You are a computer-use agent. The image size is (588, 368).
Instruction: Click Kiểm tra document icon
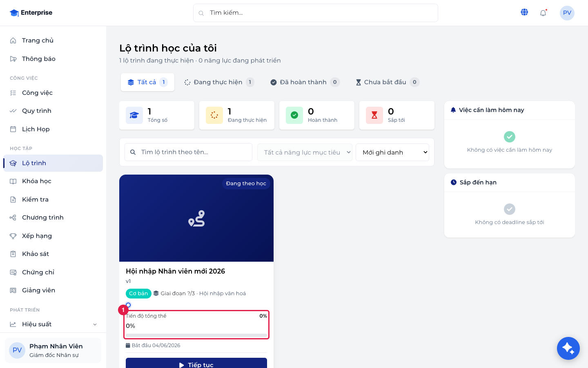tap(13, 200)
